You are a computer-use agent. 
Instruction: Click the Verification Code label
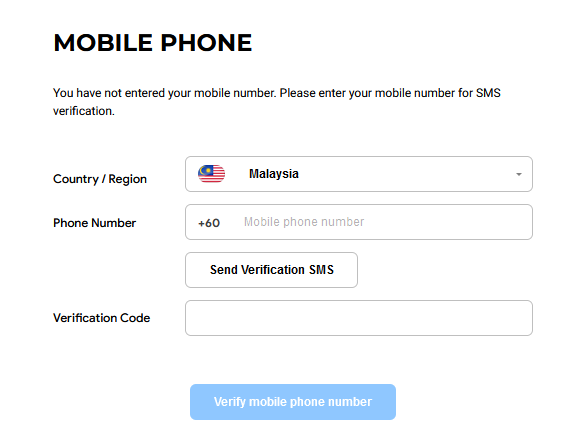101,318
